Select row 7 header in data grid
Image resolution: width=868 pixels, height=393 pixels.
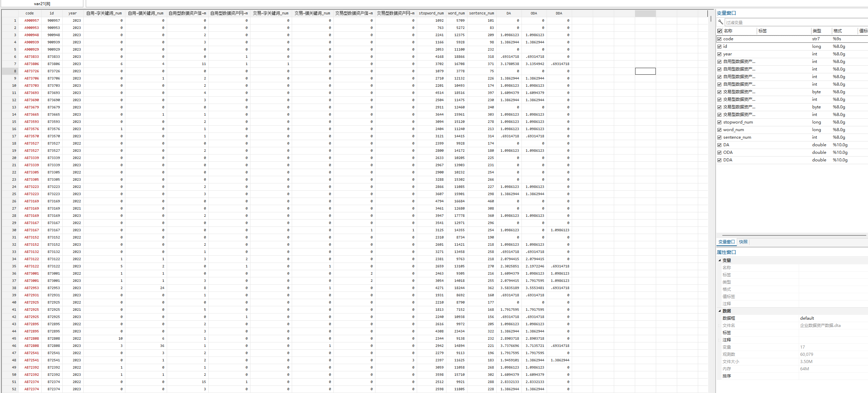click(10, 64)
